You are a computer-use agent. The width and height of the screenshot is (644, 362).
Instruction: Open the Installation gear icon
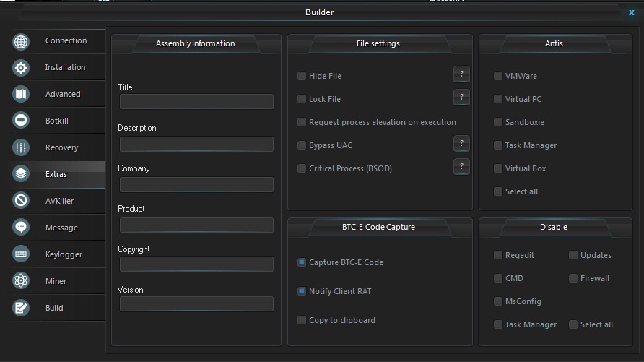pyautogui.click(x=21, y=68)
